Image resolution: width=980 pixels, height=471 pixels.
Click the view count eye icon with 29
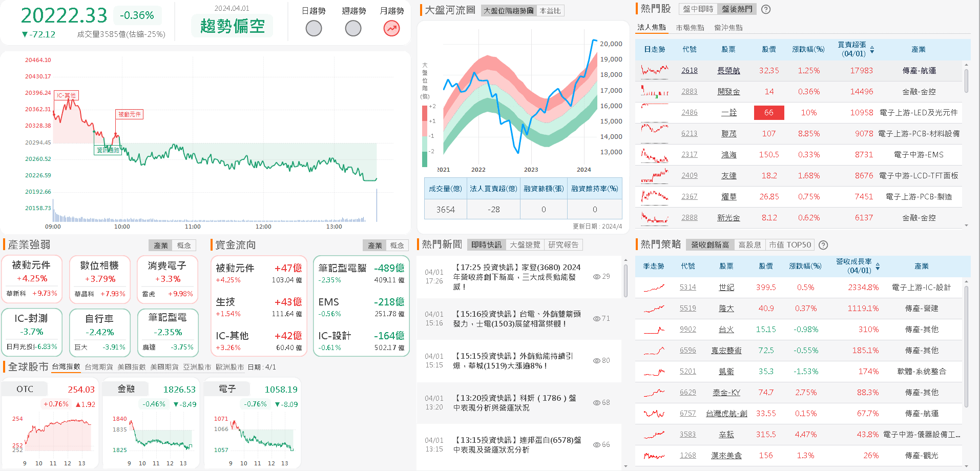(596, 277)
